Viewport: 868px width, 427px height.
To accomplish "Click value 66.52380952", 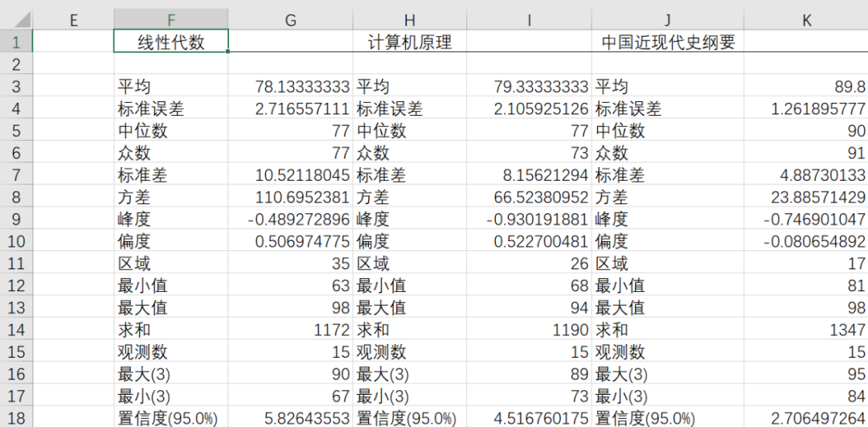I will pyautogui.click(x=541, y=197).
